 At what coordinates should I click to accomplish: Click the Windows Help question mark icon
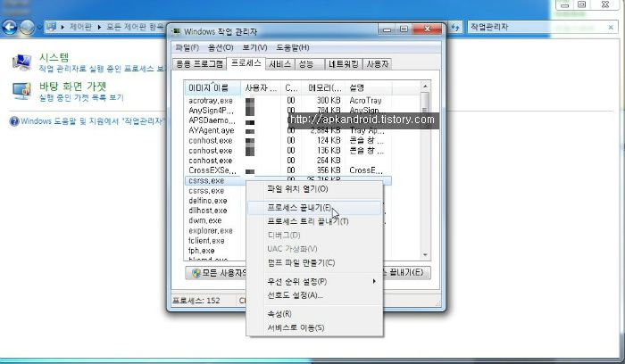[x=14, y=121]
